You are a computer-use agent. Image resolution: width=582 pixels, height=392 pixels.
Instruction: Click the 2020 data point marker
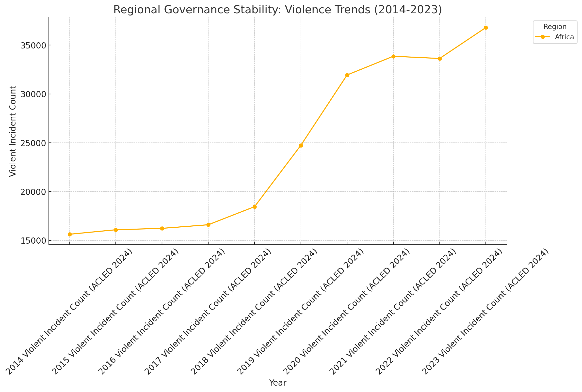[x=347, y=75]
